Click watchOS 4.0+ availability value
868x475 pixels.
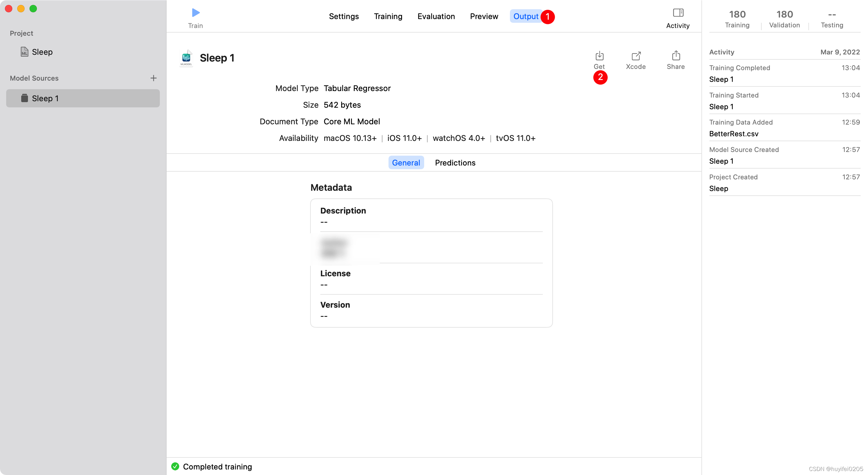(459, 138)
